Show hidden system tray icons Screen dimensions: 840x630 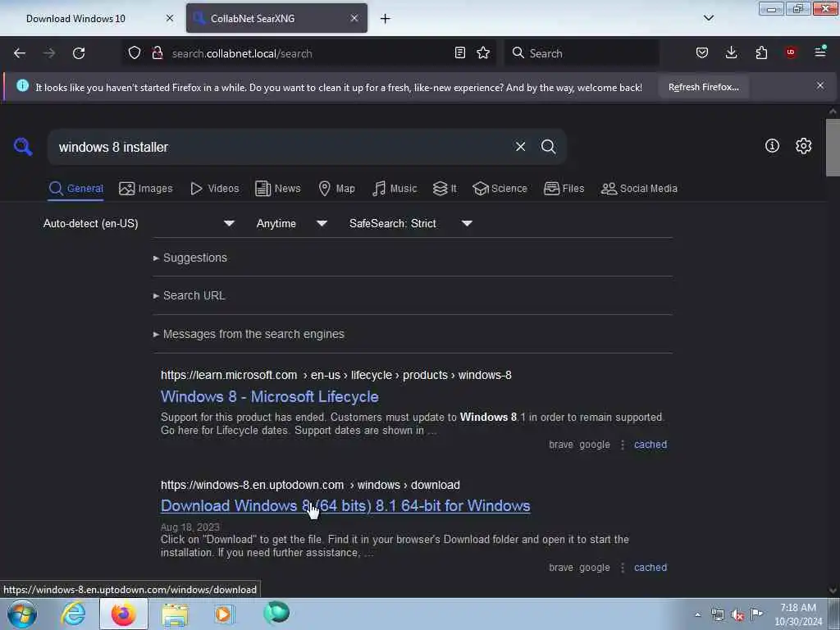(x=697, y=615)
